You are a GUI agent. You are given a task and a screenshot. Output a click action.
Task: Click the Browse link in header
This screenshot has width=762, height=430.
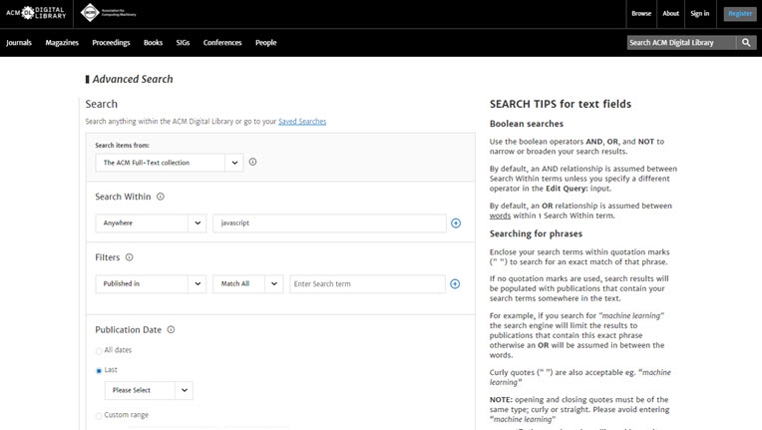(x=641, y=14)
